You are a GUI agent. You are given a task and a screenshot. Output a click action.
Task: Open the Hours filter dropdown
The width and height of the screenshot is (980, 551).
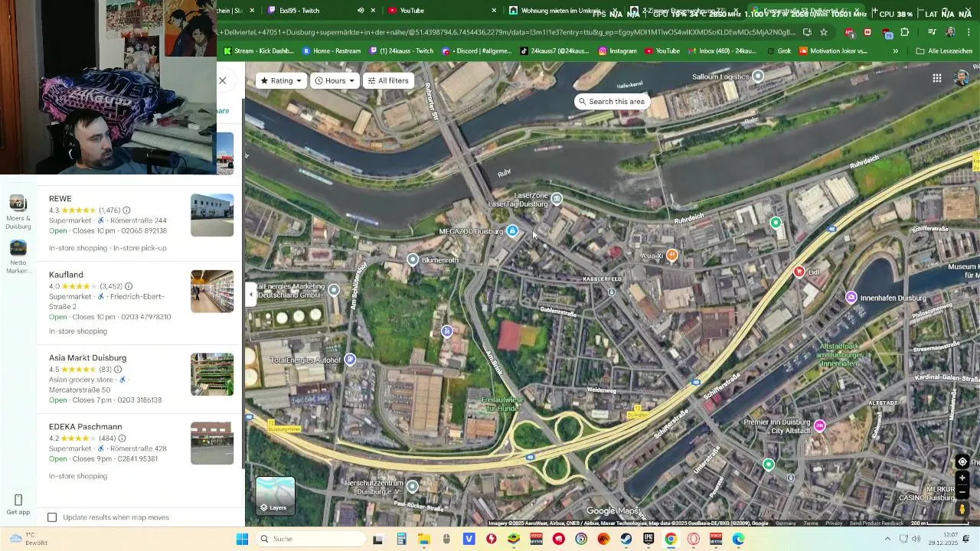point(335,80)
